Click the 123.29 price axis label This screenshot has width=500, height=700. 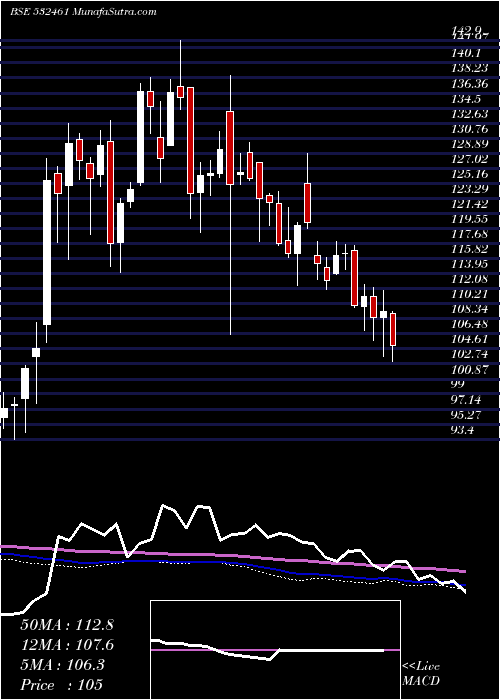468,189
